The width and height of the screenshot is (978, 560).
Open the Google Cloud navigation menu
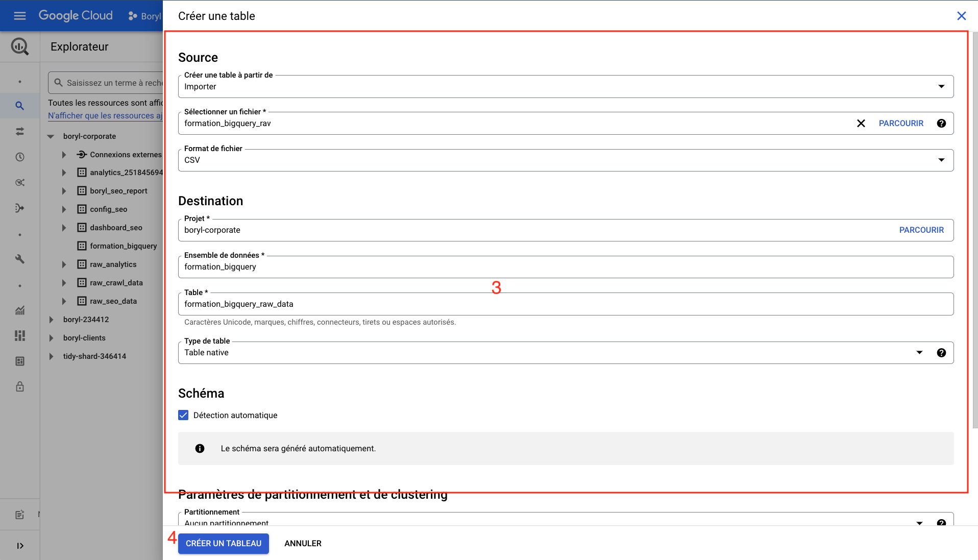coord(20,15)
